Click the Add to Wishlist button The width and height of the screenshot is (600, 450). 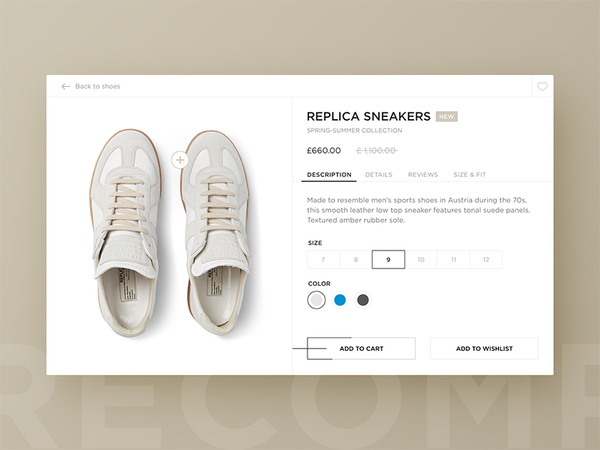point(484,348)
